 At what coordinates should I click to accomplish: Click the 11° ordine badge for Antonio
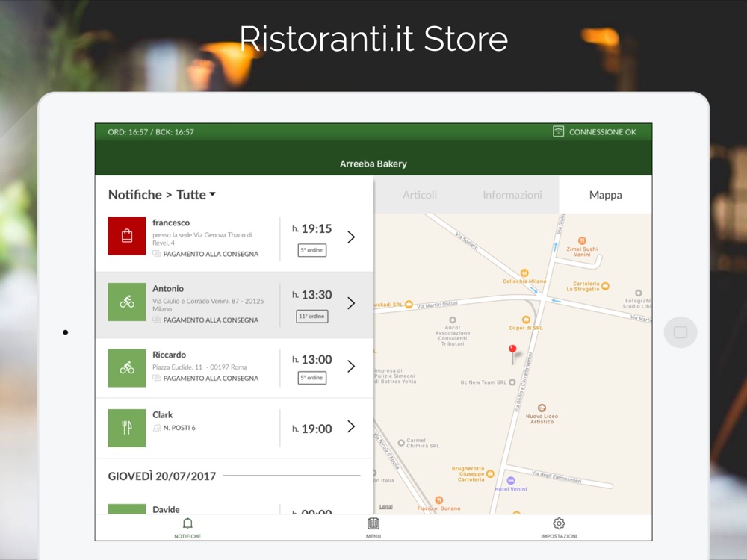point(312,316)
